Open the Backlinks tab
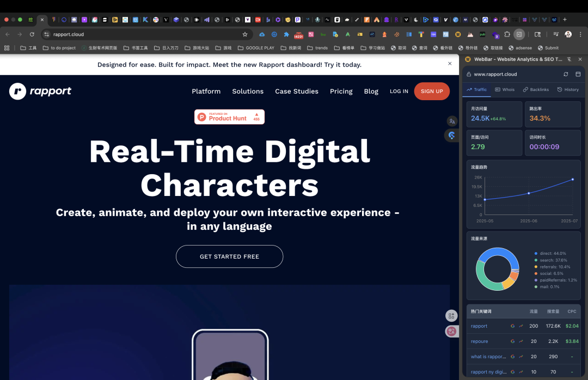Screen dimensions: 588x380 [536, 90]
